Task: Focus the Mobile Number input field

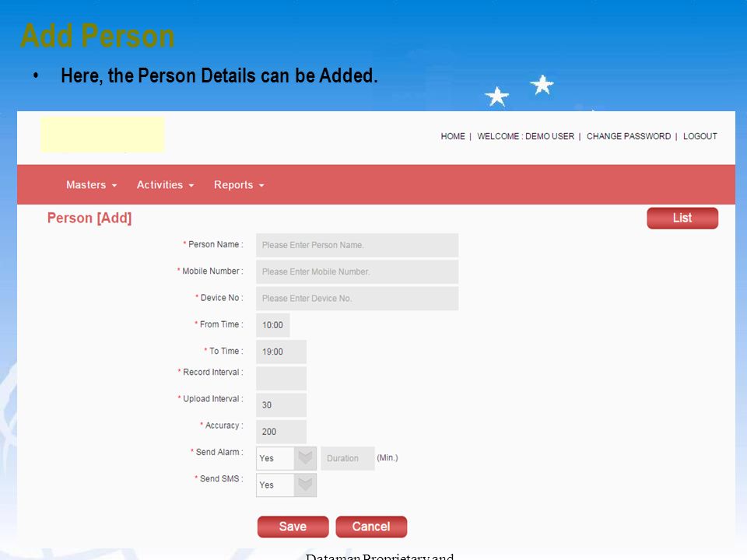Action: [x=357, y=272]
